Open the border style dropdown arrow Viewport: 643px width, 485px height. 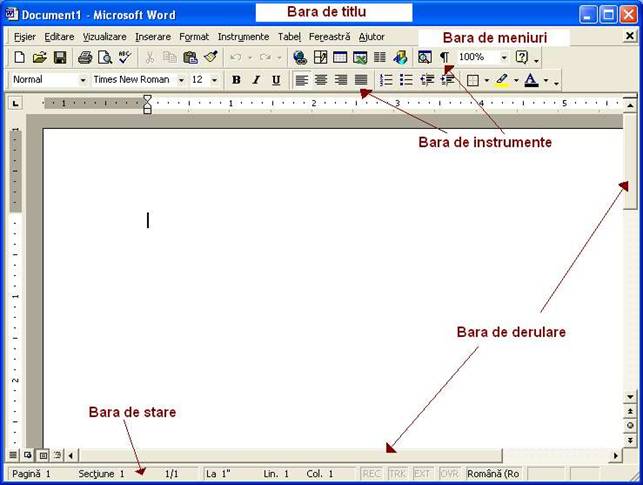click(x=487, y=80)
